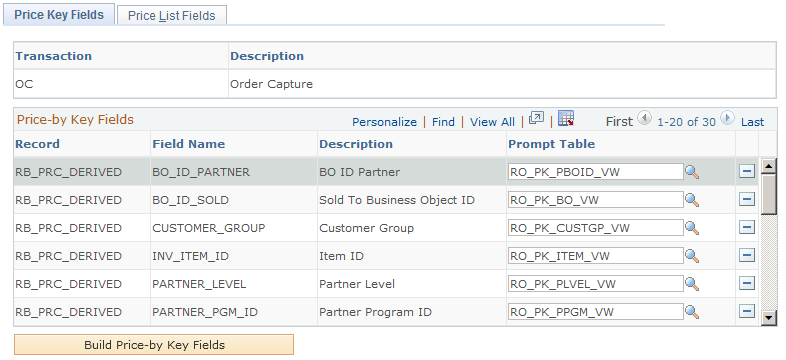Delete the BO_ID_PARTNER row
This screenshot has width=786, height=360.
(x=747, y=171)
